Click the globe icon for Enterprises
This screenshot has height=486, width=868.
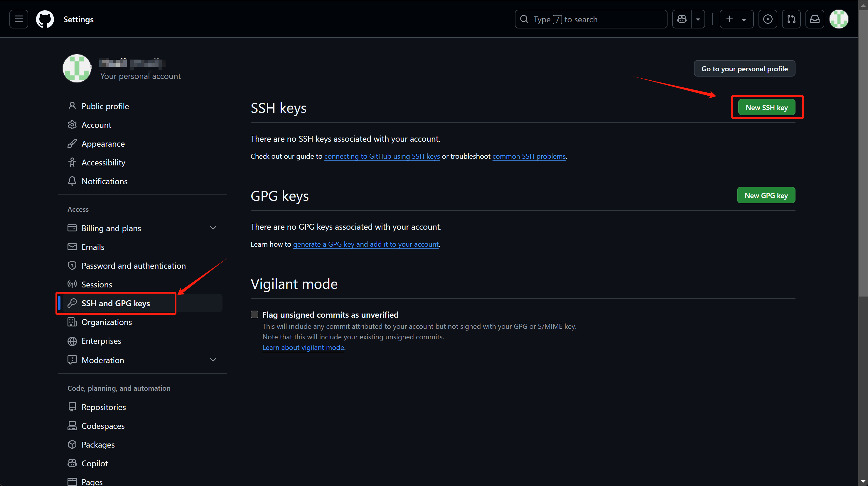pyautogui.click(x=72, y=341)
